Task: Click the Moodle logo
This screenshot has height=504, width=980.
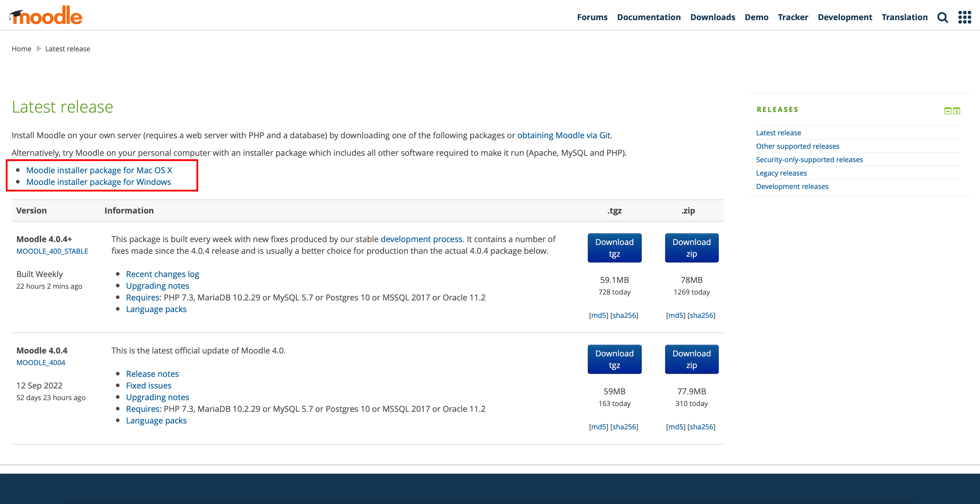Action: 46,15
